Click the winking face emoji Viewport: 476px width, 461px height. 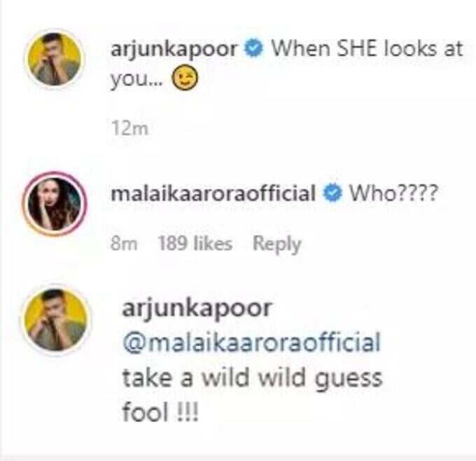point(185,78)
